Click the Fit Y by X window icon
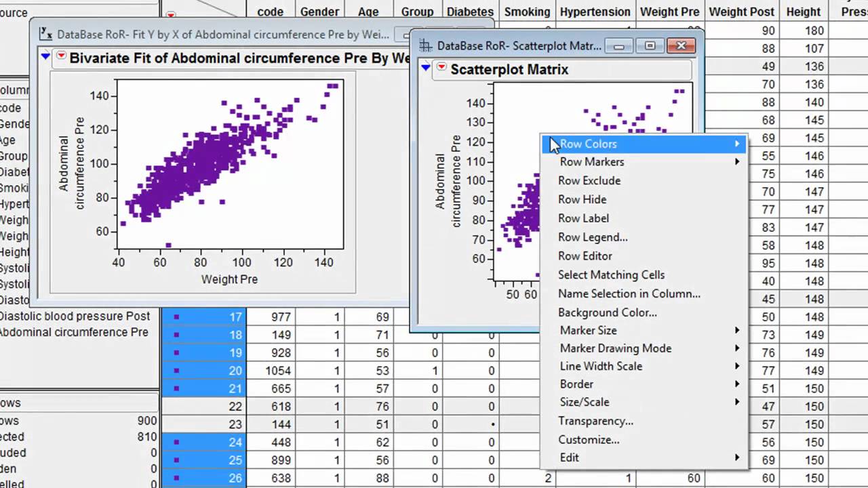This screenshot has width=868, height=488. coord(45,34)
